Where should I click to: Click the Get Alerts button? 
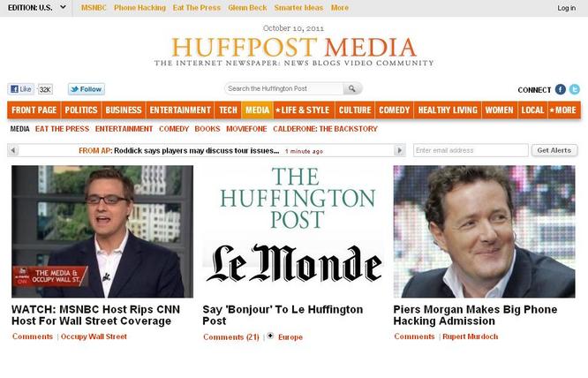tap(554, 150)
